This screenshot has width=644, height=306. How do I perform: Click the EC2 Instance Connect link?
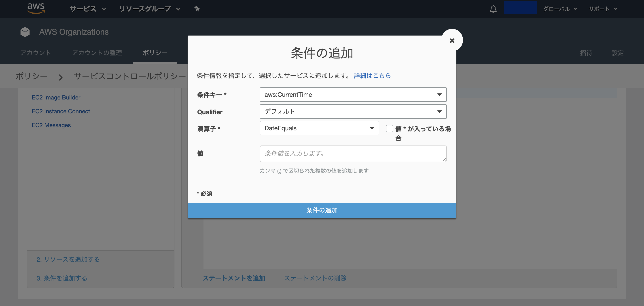click(x=61, y=111)
